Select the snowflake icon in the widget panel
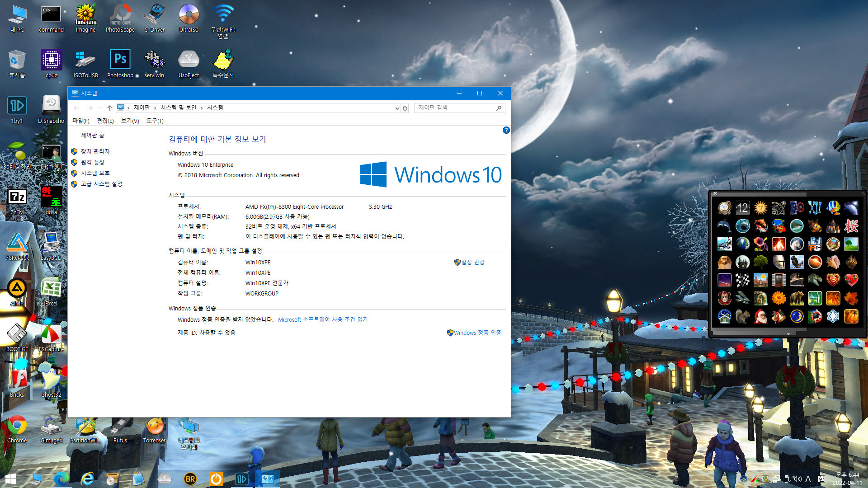Viewport: 868px width, 488px height. coord(833,316)
